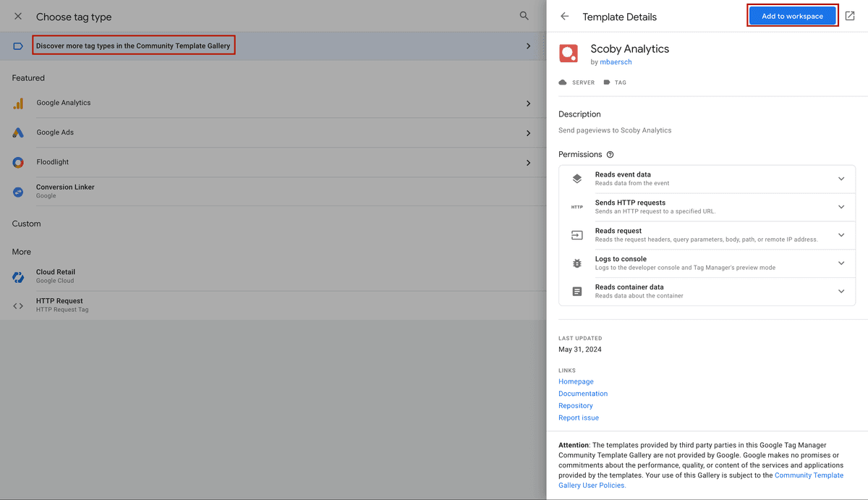Screen dimensions: 868x500
Task: Click the More section heading
Action: click(22, 252)
